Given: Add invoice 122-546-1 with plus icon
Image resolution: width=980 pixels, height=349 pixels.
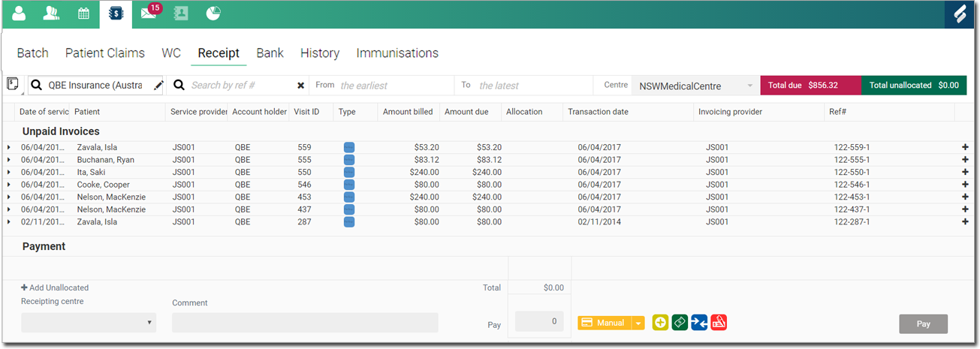Looking at the screenshot, I should (965, 185).
